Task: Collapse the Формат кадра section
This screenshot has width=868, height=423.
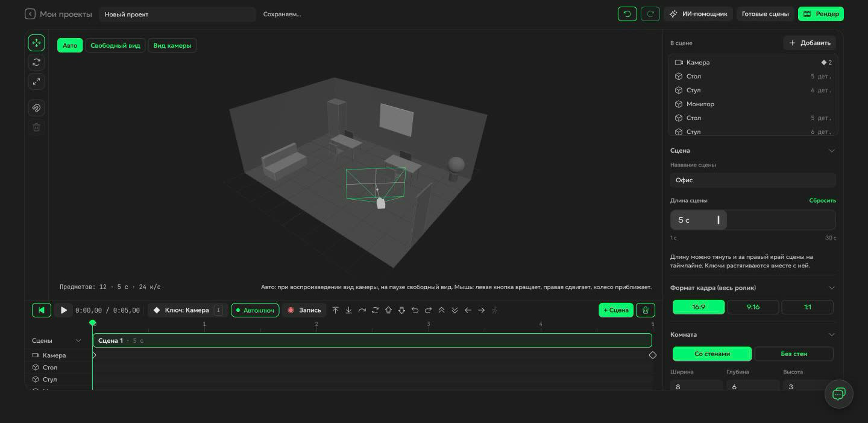Action: 831,288
